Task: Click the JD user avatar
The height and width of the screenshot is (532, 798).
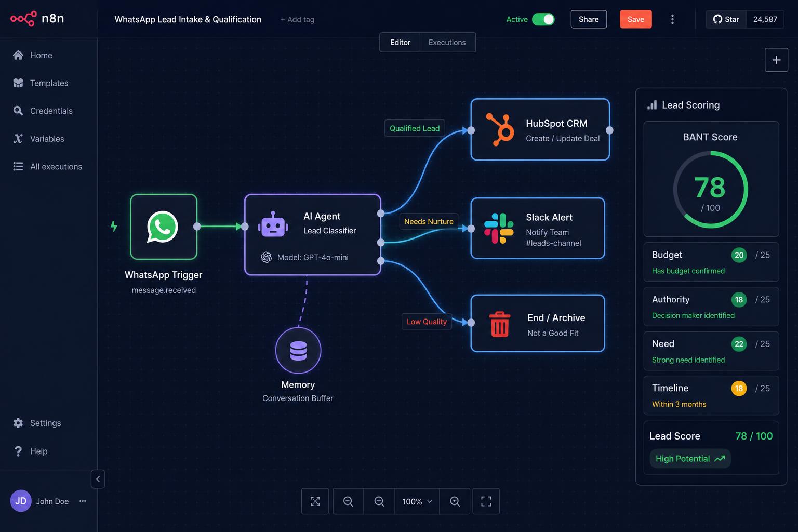Action: [21, 501]
